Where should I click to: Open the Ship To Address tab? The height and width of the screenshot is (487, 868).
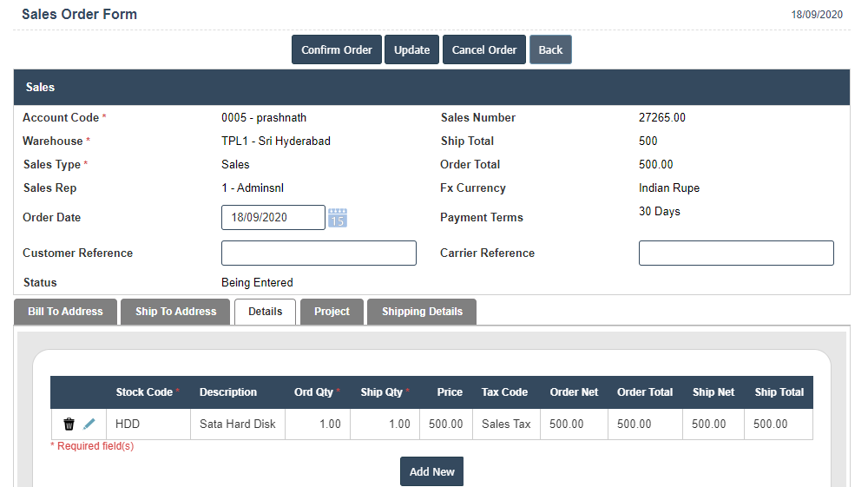(175, 312)
